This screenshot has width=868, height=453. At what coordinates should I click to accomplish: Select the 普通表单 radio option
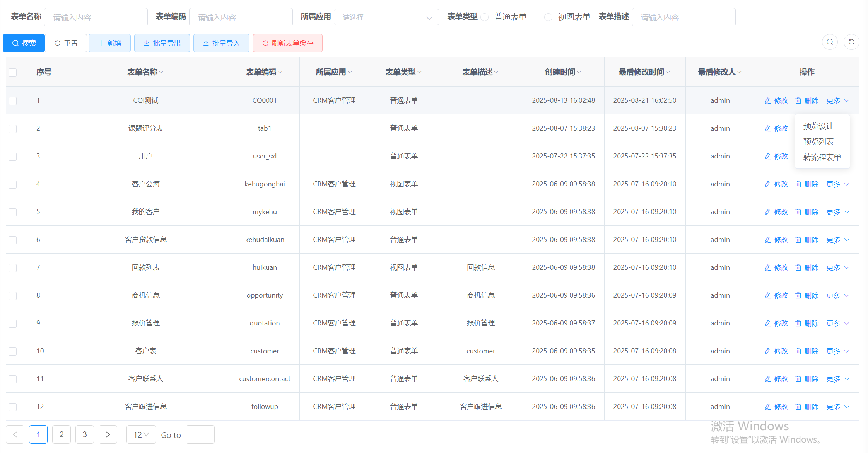coord(485,17)
